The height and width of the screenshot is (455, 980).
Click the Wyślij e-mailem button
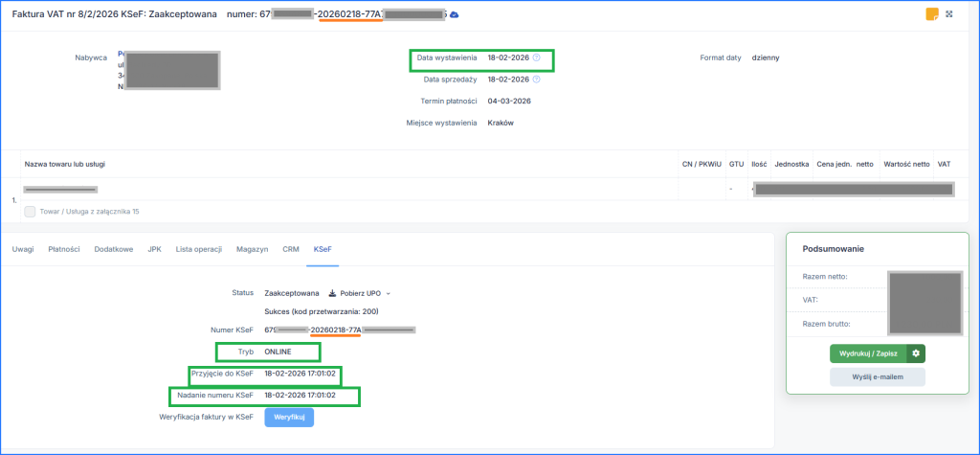[x=877, y=377]
